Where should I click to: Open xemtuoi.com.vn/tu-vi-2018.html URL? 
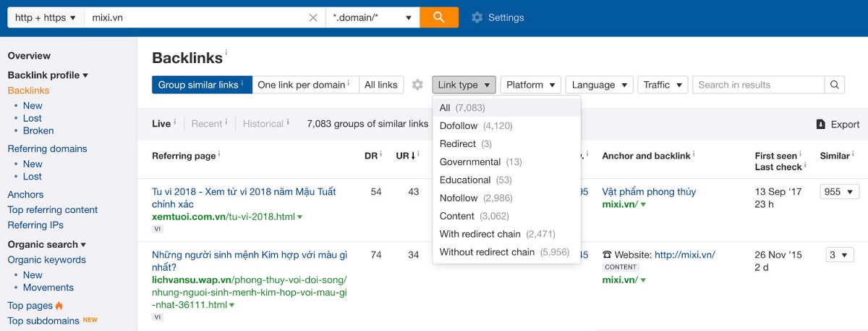(224, 217)
